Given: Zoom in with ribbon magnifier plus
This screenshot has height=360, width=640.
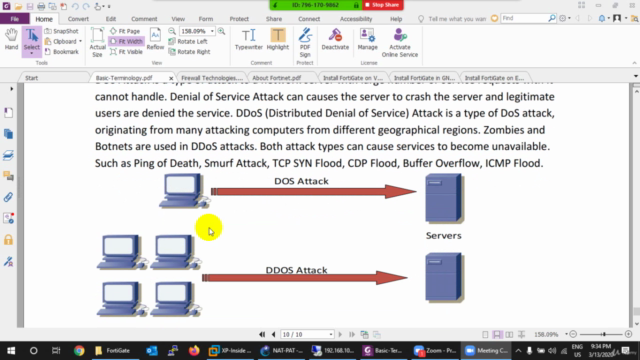Looking at the screenshot, I should [221, 31].
